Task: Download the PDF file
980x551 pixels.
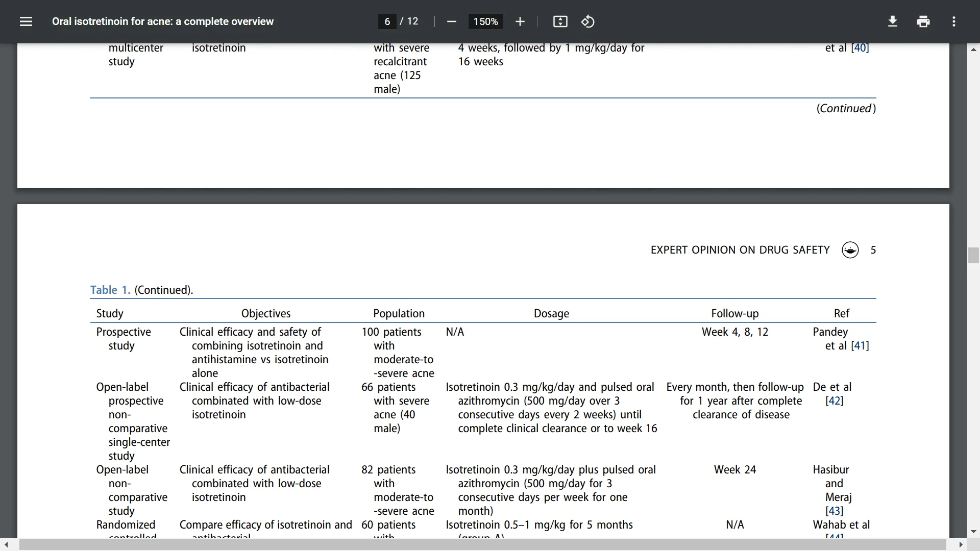Action: point(893,21)
